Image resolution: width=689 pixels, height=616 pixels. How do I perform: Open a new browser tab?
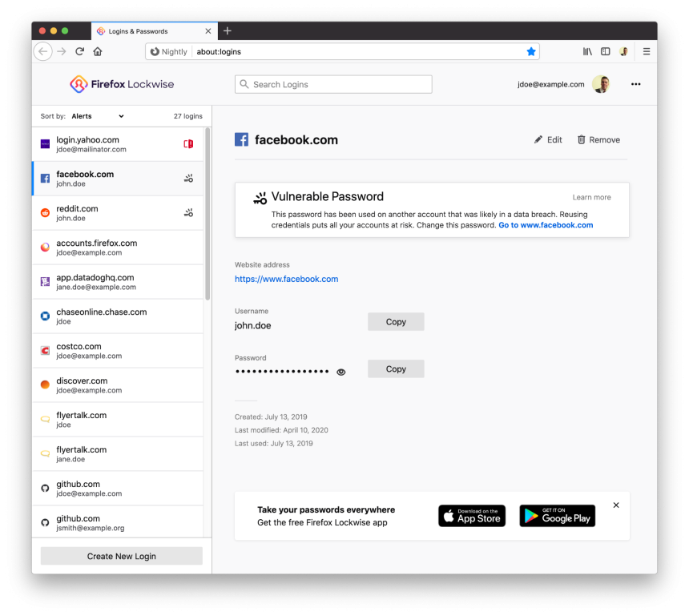pos(228,31)
